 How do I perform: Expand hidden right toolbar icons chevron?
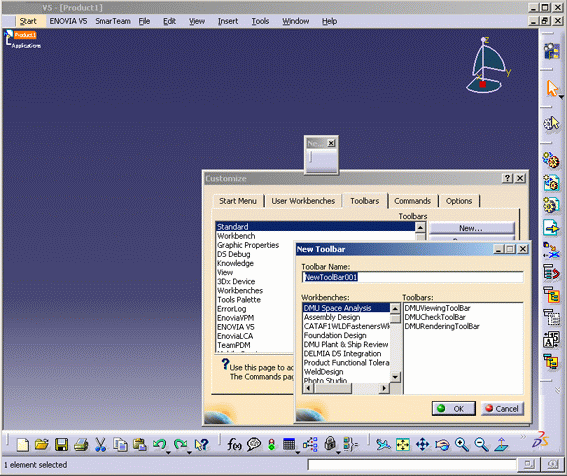[x=558, y=390]
